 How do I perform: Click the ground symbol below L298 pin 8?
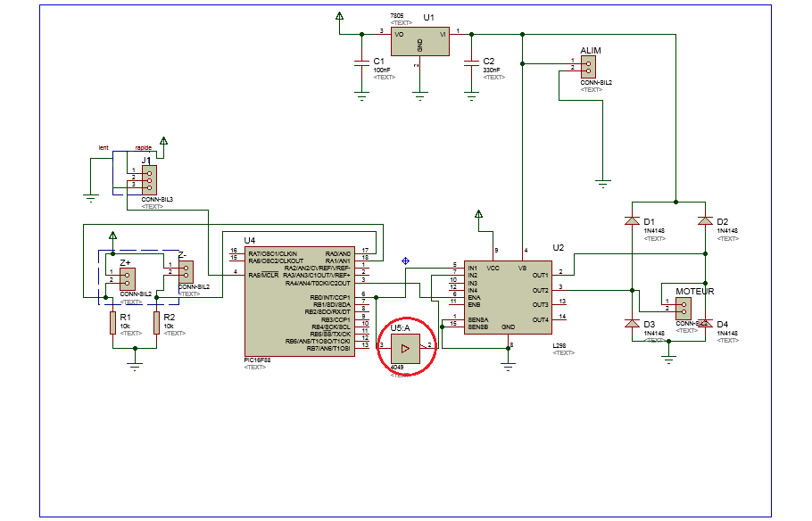(x=508, y=367)
